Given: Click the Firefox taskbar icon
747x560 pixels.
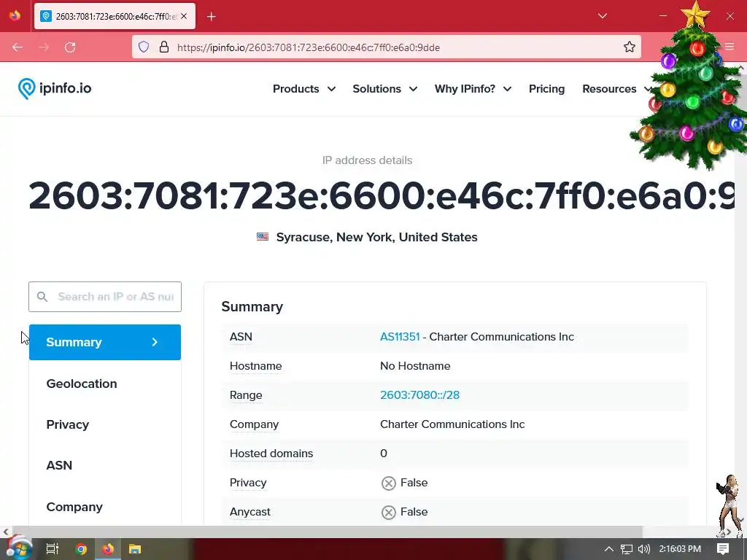Looking at the screenshot, I should (x=108, y=549).
